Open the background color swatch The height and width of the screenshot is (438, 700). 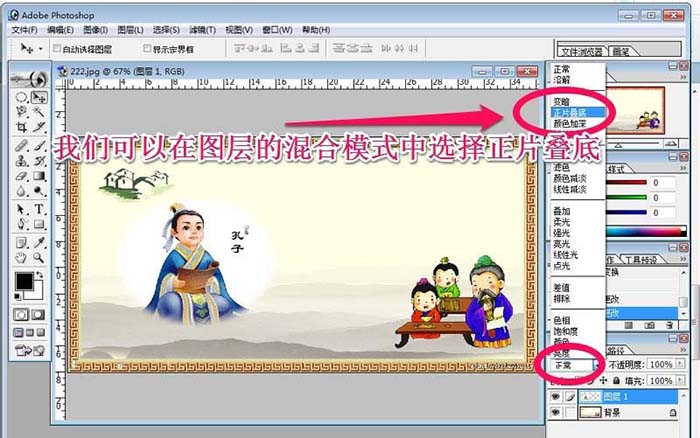38,293
